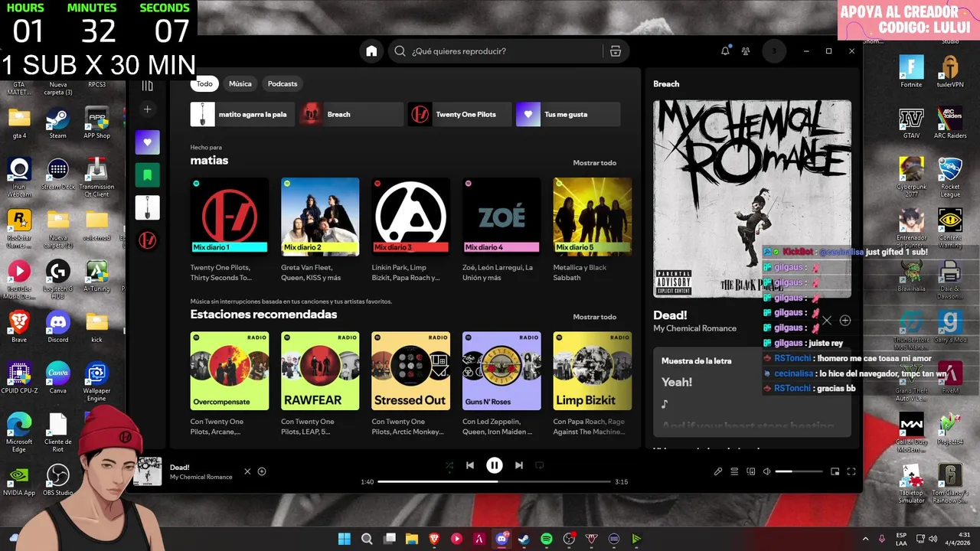The height and width of the screenshot is (551, 980).
Task: Open Windows taskbar search
Action: (x=367, y=539)
